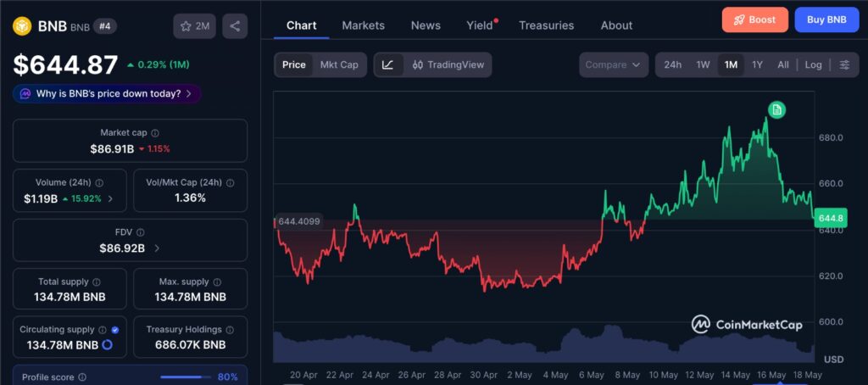The image size is (868, 385).
Task: Open info icon next to Circulating supply
Action: (103, 330)
